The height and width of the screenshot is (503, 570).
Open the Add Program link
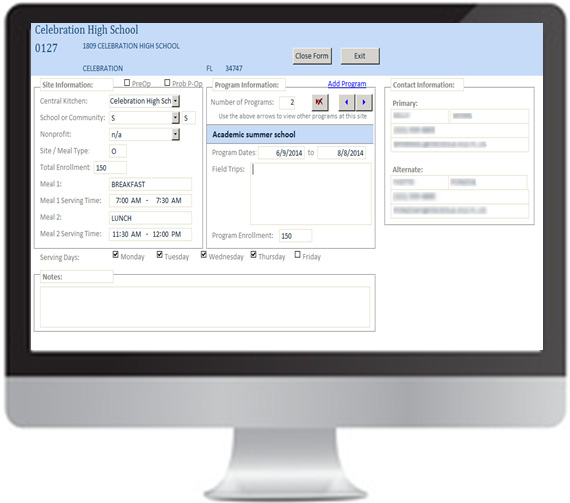click(347, 84)
